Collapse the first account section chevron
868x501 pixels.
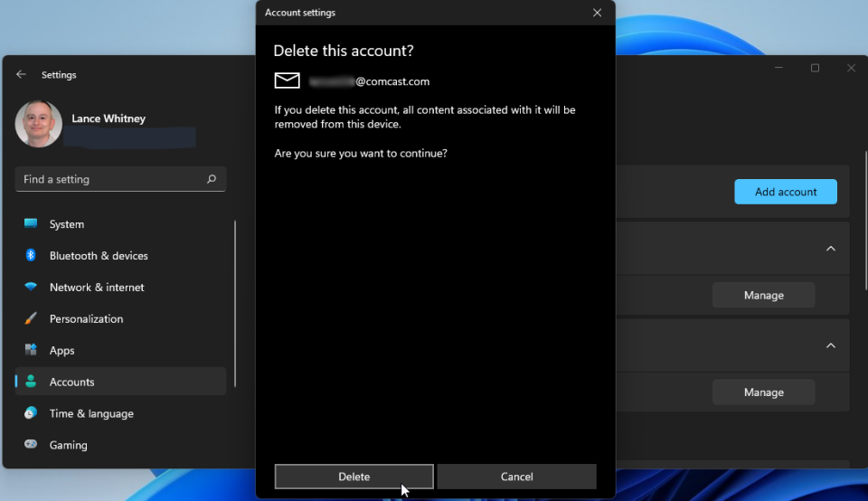(830, 249)
